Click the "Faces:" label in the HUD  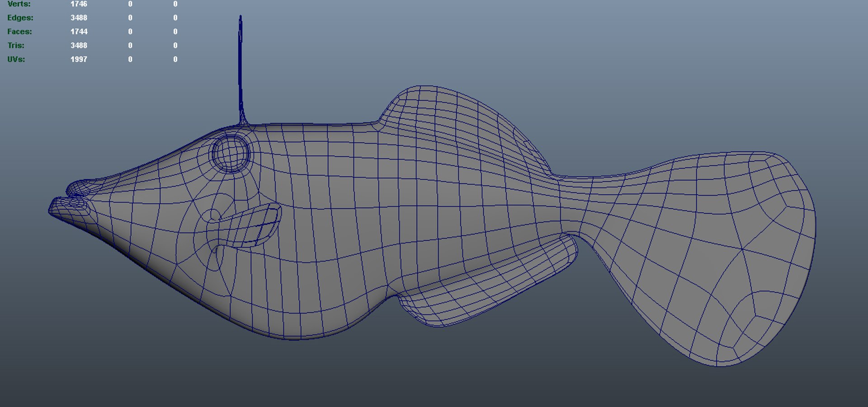19,32
